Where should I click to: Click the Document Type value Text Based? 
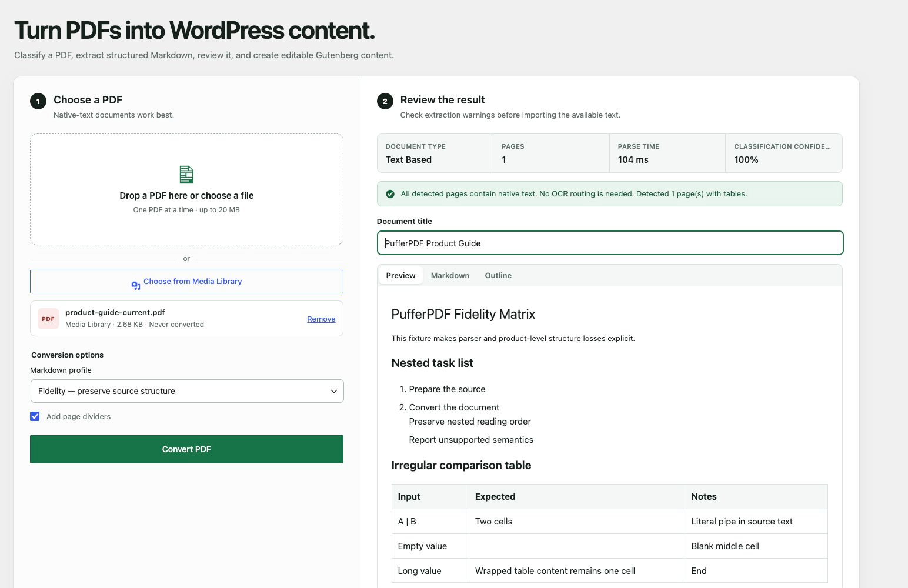tap(408, 159)
